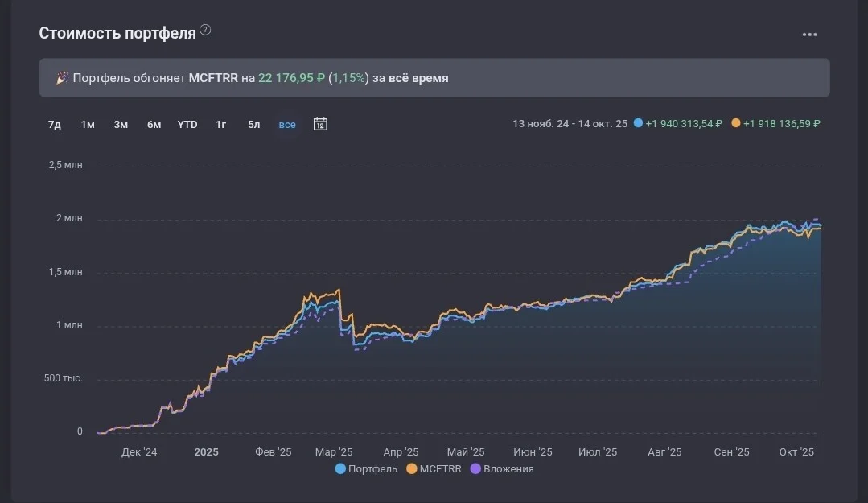868x503 pixels.
Task: Click the Окт '25 axis label
Action: coord(796,452)
